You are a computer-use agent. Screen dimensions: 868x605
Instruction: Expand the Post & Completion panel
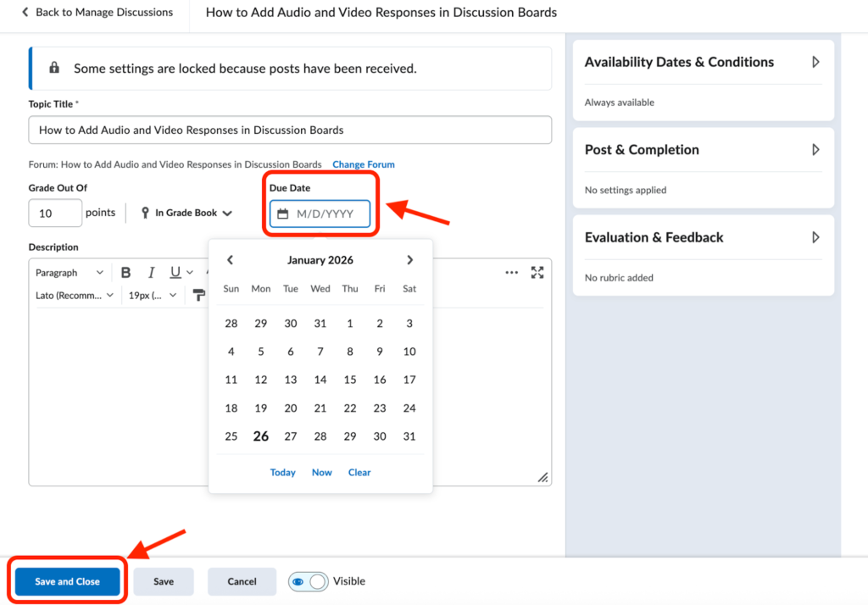point(815,150)
